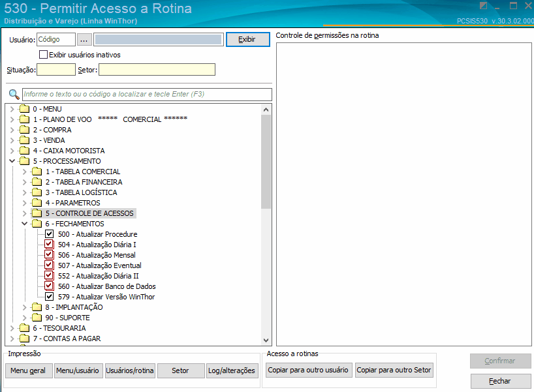Uncheck 500 - Atualizar Procedure

pyautogui.click(x=50, y=234)
